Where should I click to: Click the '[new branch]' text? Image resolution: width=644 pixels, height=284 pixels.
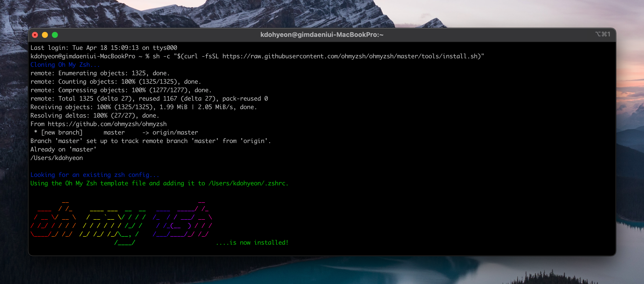point(62,133)
